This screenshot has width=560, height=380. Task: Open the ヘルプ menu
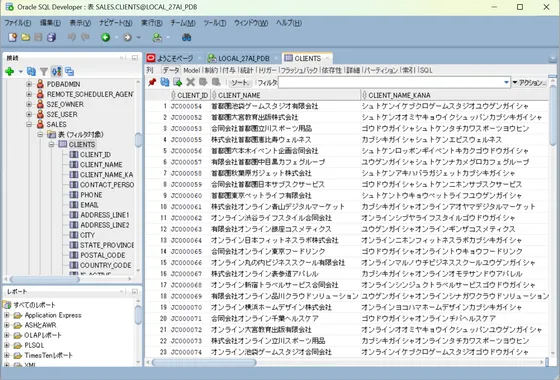(289, 23)
